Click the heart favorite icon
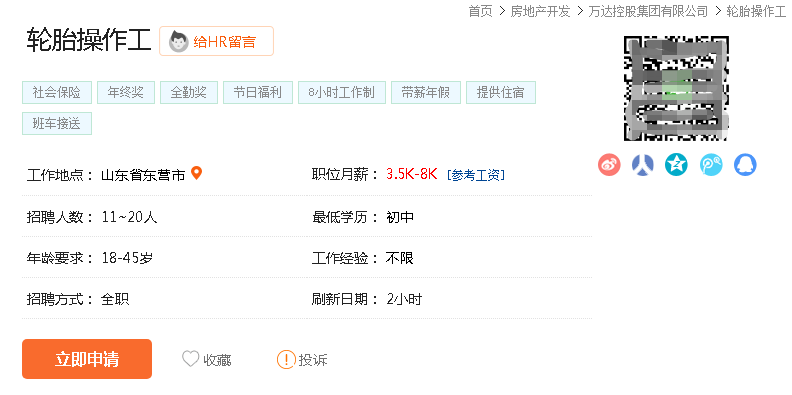 190,359
